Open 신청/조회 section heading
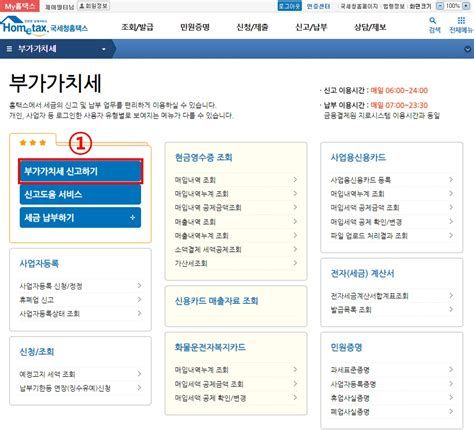The width and height of the screenshot is (474, 430). (37, 351)
